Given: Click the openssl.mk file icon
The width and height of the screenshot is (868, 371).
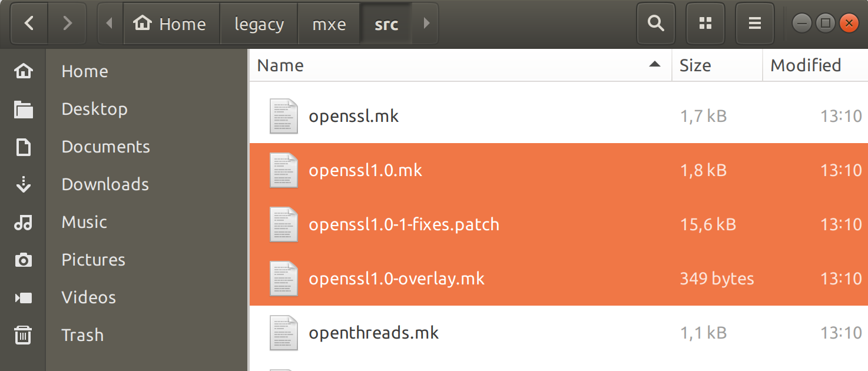Looking at the screenshot, I should (284, 116).
